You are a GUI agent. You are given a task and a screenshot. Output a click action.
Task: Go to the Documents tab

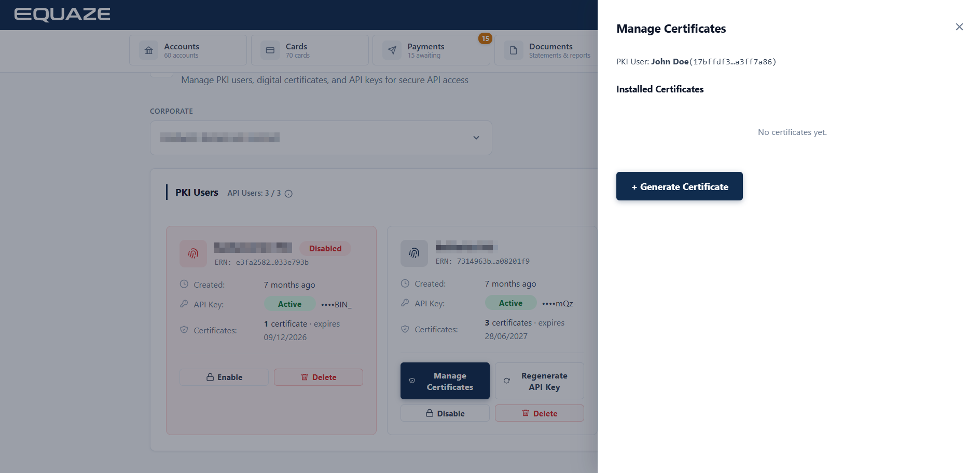tap(546, 50)
